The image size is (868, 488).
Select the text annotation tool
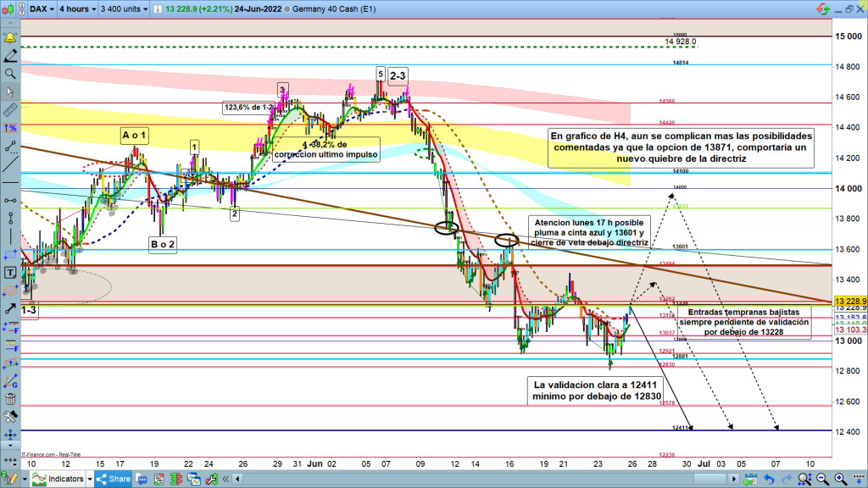[10, 273]
